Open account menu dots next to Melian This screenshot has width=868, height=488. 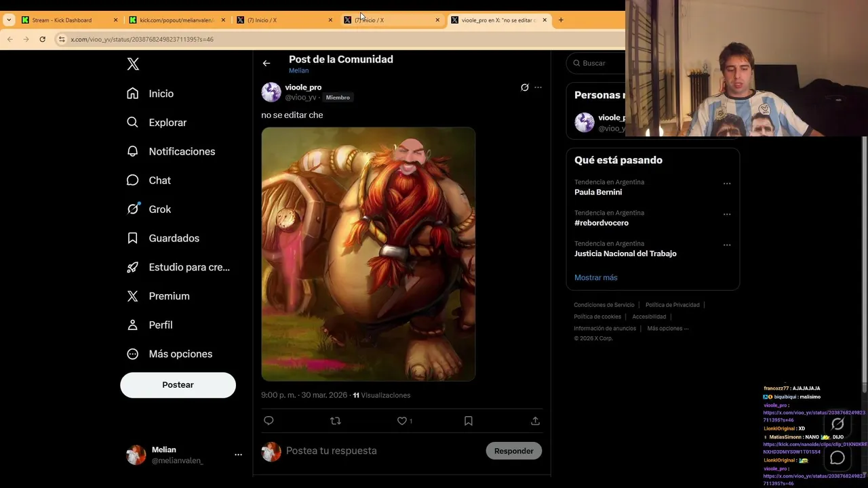click(x=238, y=455)
